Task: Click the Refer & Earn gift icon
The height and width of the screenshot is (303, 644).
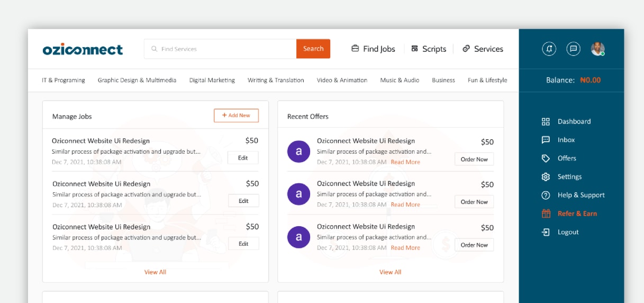Action: tap(546, 213)
